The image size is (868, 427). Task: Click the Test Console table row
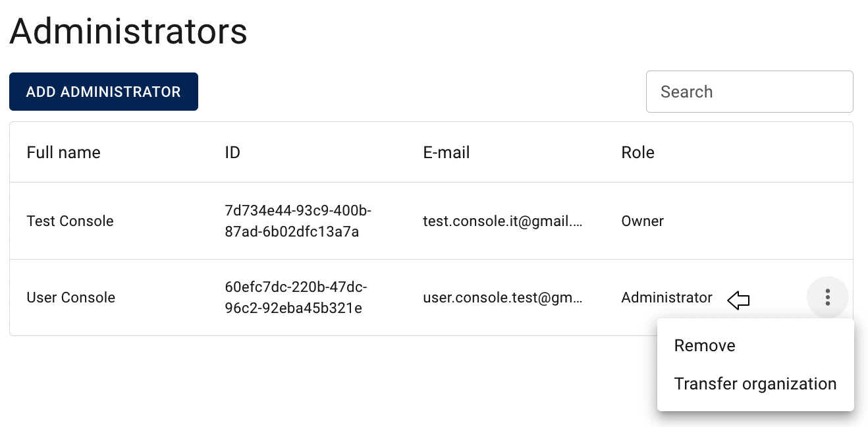click(431, 221)
